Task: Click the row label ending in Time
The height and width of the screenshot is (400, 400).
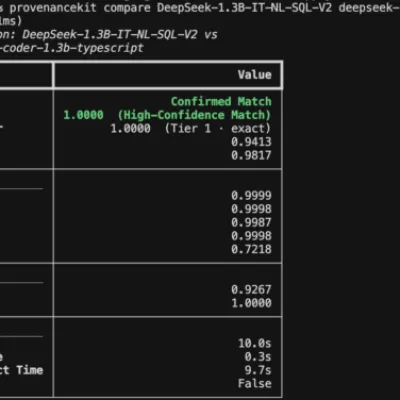Action: 22,370
